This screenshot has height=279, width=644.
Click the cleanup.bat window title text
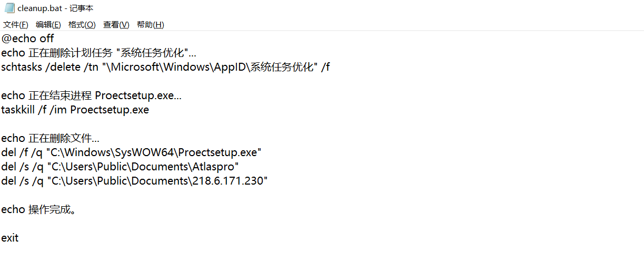(56, 8)
